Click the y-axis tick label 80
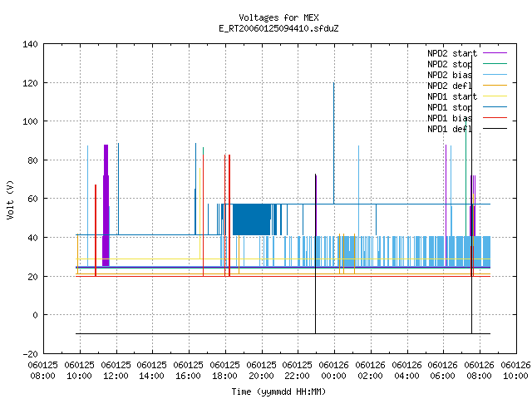 (x=33, y=160)
